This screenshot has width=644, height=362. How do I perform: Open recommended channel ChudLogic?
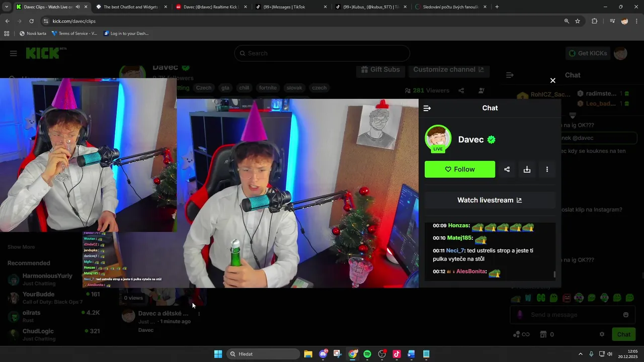(54, 335)
